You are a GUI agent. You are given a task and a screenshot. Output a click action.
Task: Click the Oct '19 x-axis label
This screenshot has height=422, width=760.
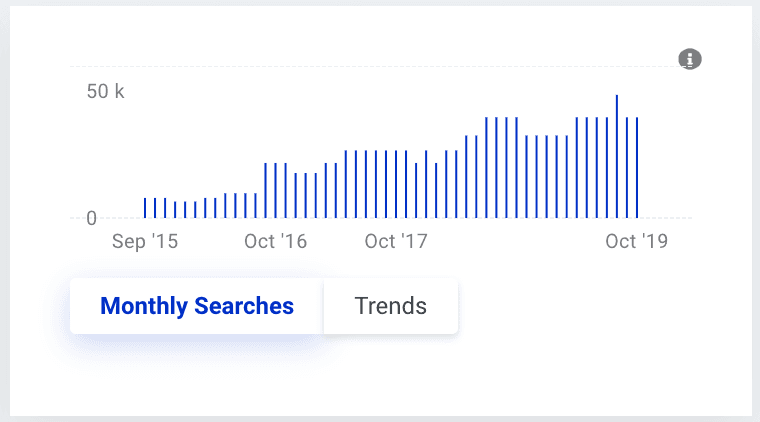tap(637, 242)
